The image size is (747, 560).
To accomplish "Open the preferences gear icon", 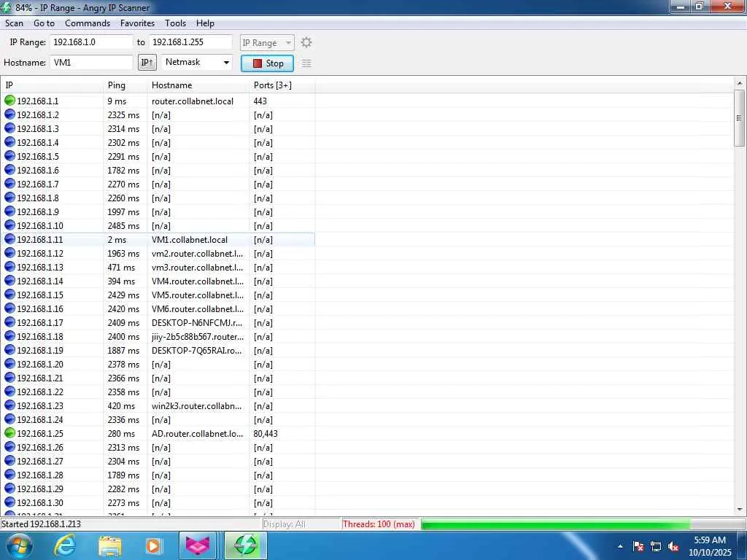I will [x=306, y=42].
